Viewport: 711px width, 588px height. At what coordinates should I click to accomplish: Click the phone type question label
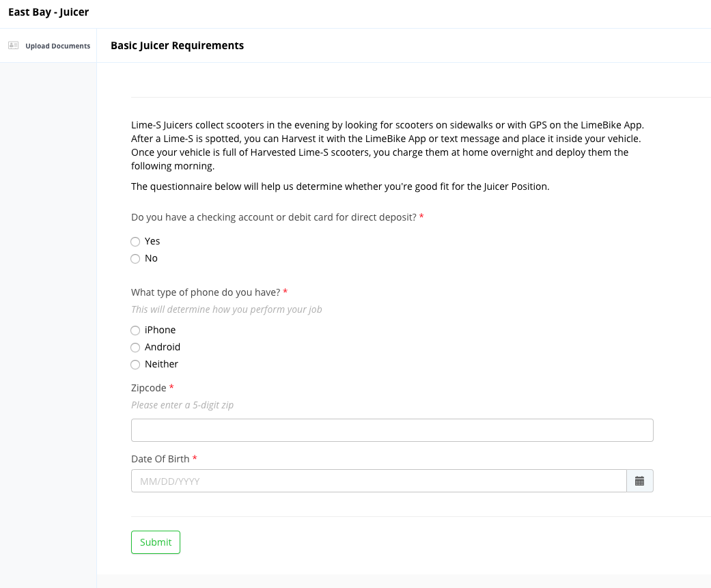206,292
